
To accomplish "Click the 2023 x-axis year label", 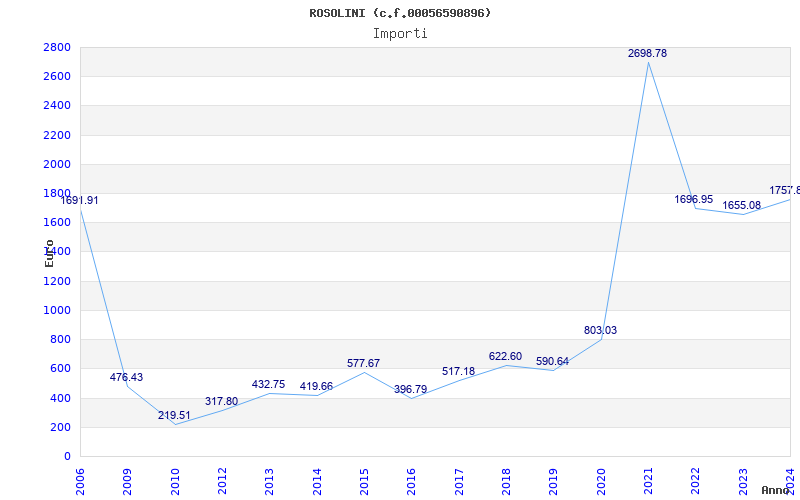I will (743, 482).
